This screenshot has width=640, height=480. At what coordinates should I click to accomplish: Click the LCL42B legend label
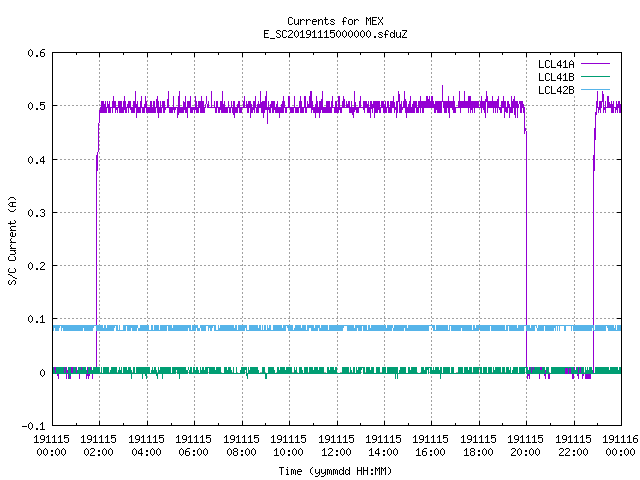[x=556, y=90]
